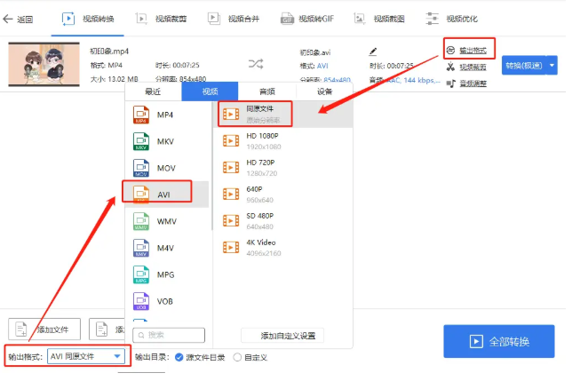Open the 输出格式 AVI 同原文件 dropdown

pos(86,356)
